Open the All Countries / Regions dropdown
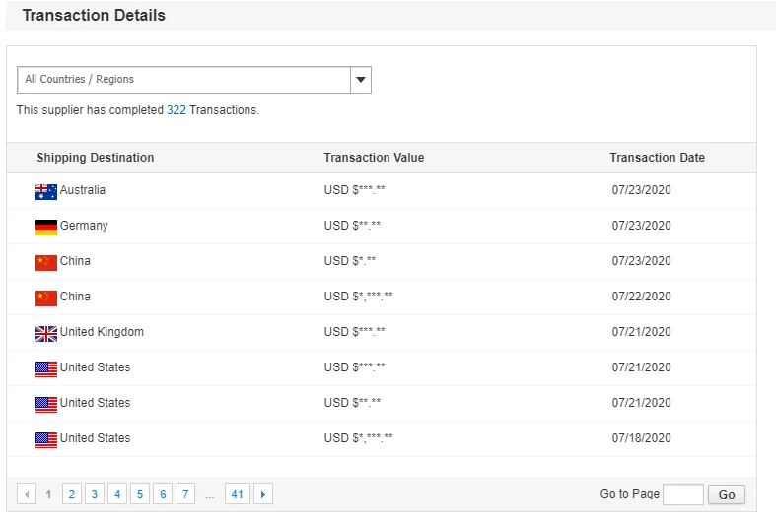776x532 pixels. point(183,80)
